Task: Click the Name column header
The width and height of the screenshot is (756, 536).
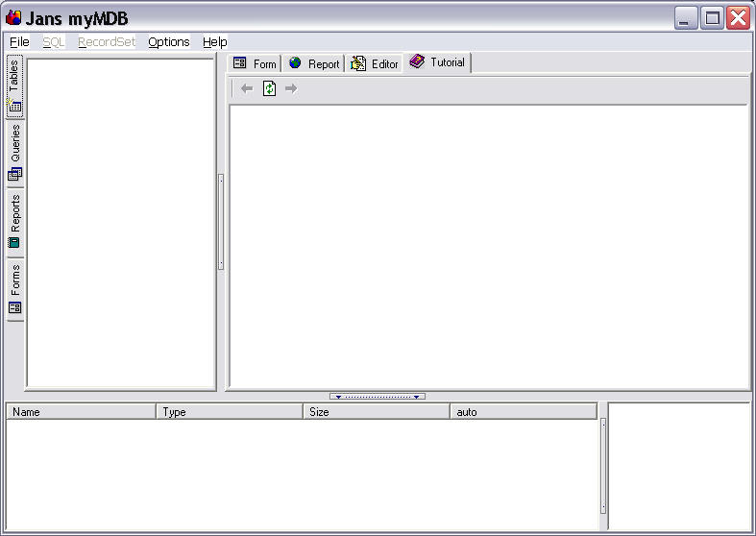Action: [81, 412]
